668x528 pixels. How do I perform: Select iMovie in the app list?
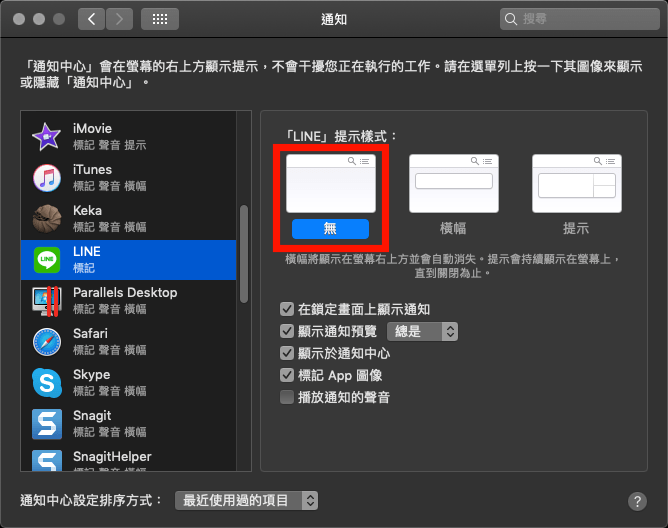(x=128, y=137)
